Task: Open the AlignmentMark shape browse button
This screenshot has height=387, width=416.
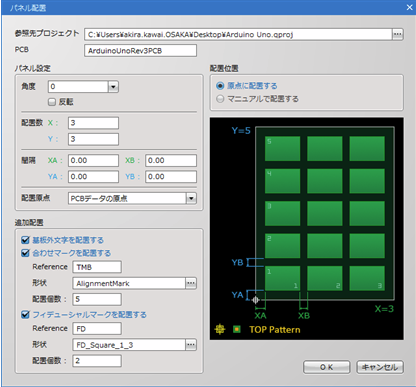Action: pos(191,283)
